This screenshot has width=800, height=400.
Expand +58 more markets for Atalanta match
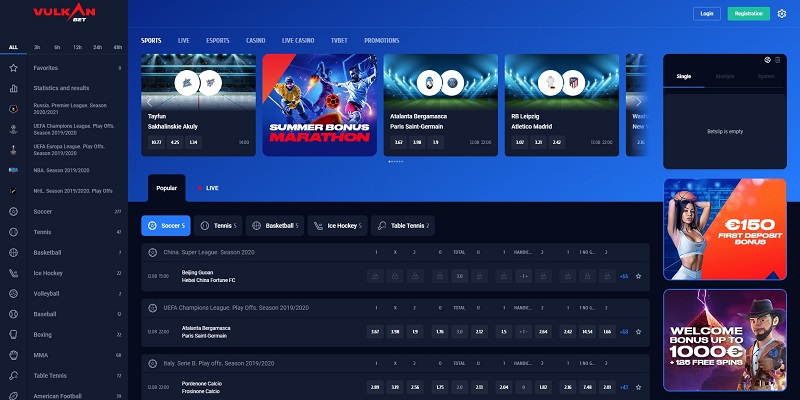pos(624,332)
